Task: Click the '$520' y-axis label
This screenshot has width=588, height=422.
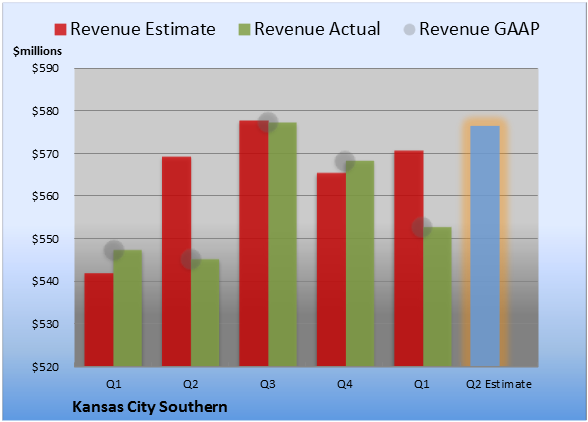Action: (x=45, y=367)
